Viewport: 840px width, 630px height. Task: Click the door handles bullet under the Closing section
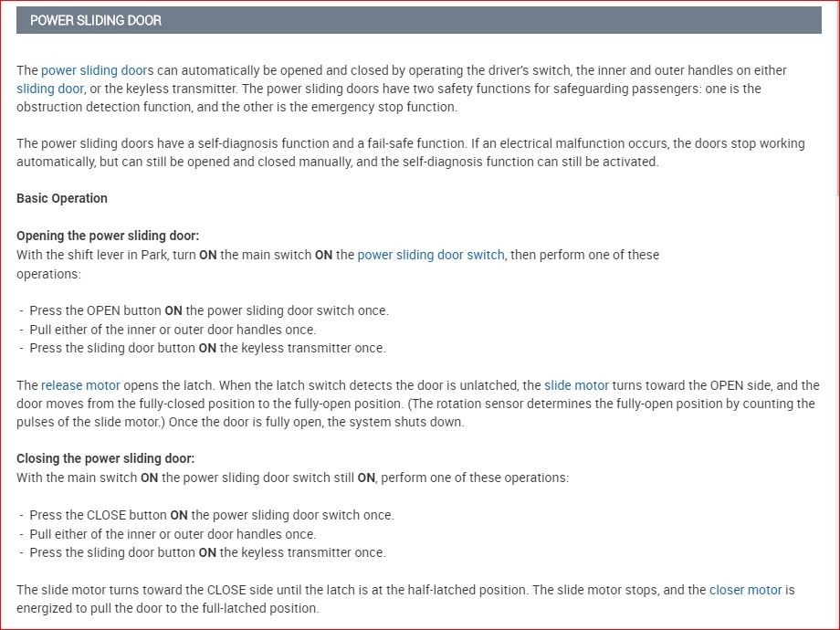(173, 534)
